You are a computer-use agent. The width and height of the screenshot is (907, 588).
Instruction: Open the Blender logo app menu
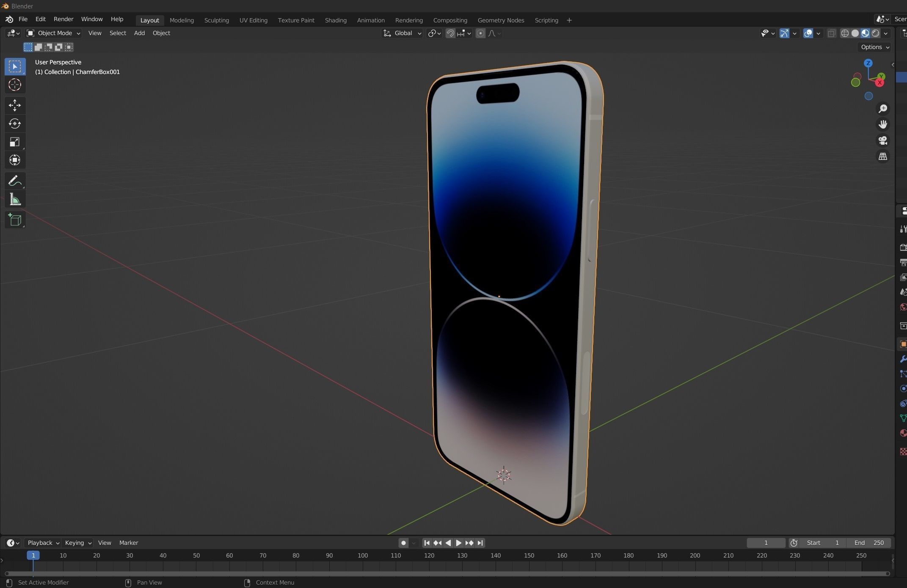click(9, 19)
